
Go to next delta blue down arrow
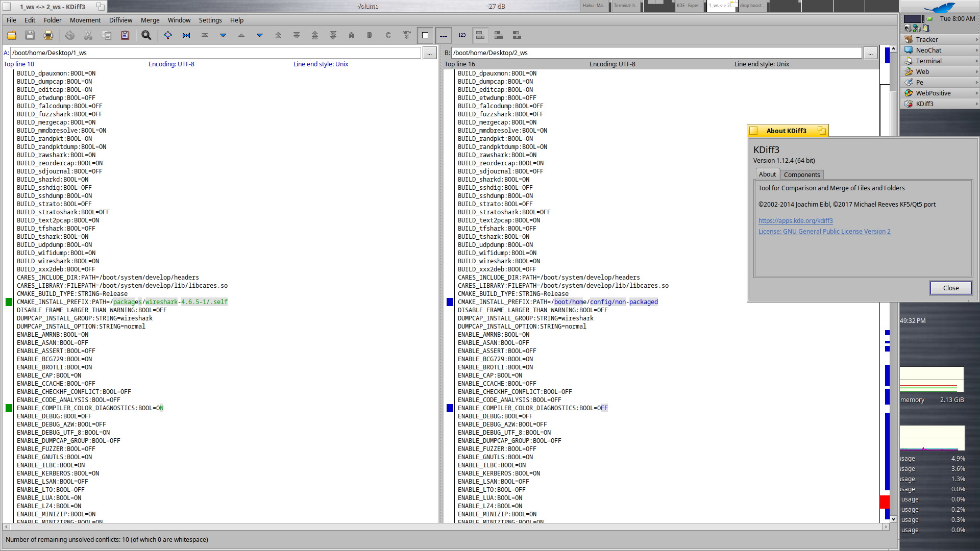pyautogui.click(x=260, y=35)
